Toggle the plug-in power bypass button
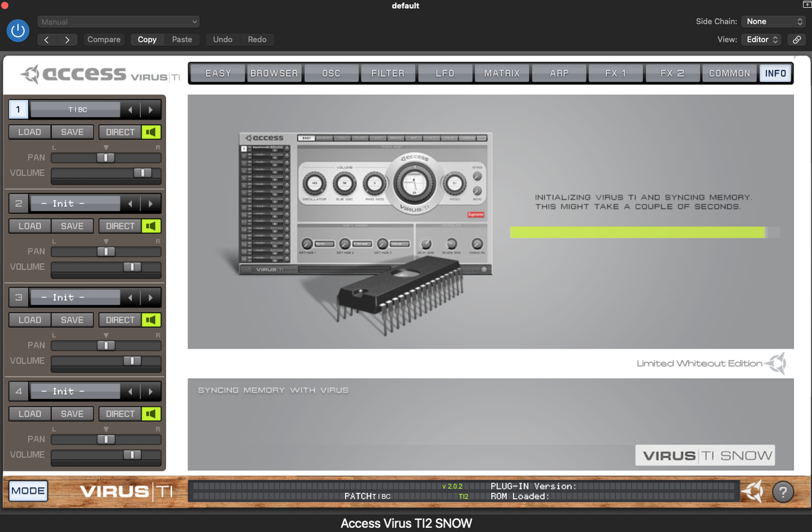812x532 pixels. pyautogui.click(x=18, y=31)
